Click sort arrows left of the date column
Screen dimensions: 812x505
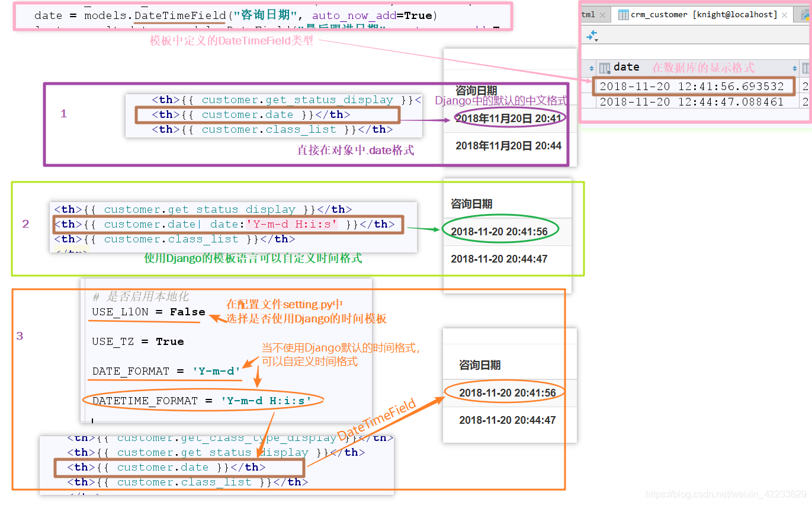592,68
